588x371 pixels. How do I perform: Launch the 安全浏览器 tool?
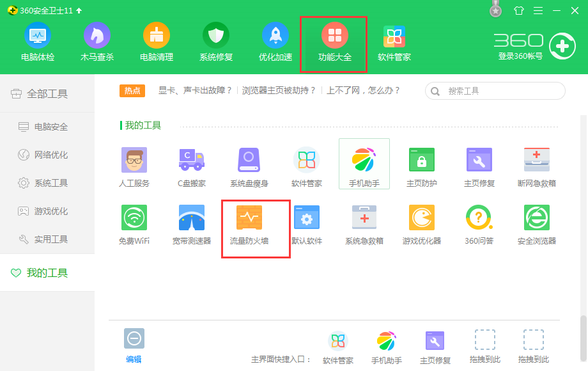pyautogui.click(x=537, y=225)
